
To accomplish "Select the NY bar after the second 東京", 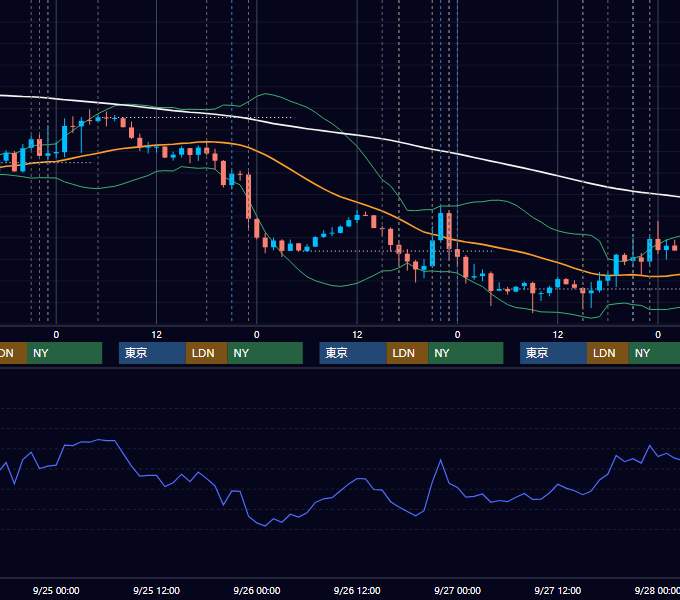I will point(466,353).
